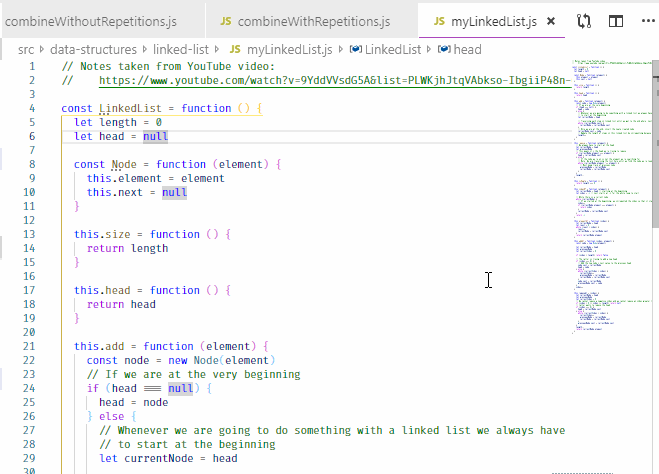Open the LinkedList breadcrumb symbol list

(393, 50)
